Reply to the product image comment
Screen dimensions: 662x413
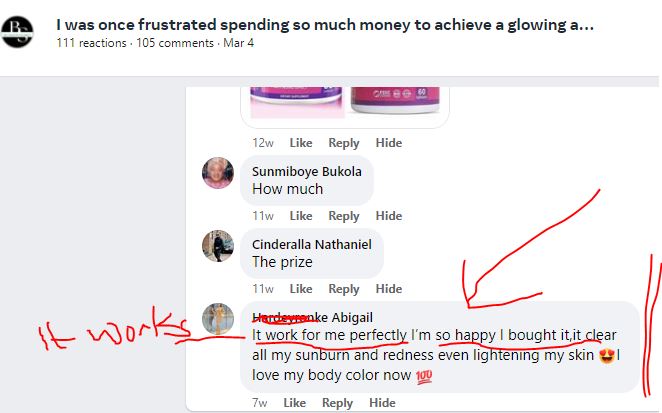pos(344,143)
